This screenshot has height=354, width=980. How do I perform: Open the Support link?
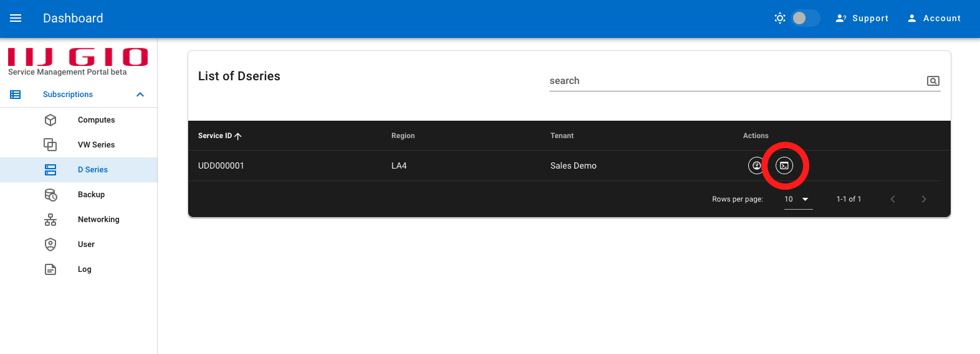coord(862,19)
